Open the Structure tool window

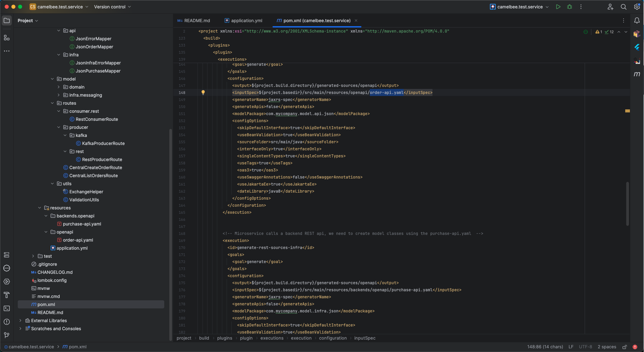pos(7,38)
